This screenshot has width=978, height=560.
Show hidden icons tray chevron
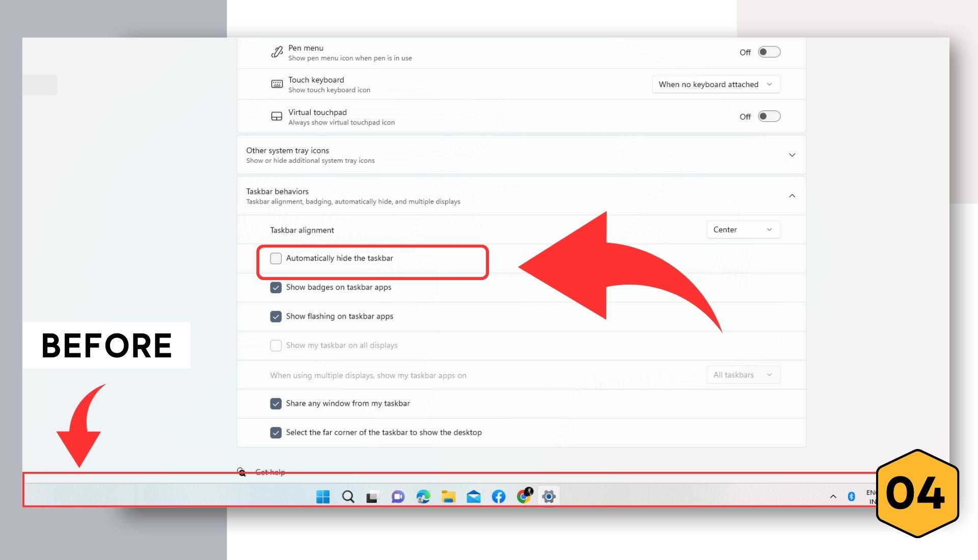(x=833, y=496)
